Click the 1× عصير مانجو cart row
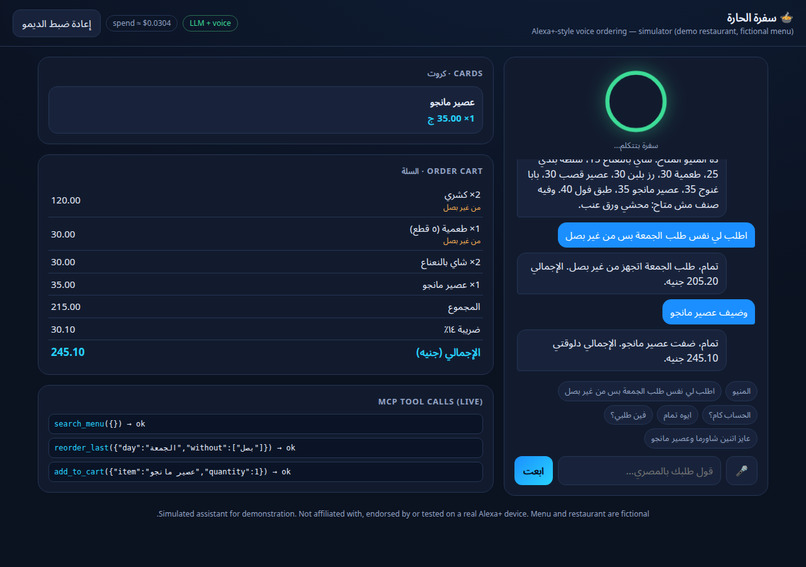The width and height of the screenshot is (806, 567). pos(265,285)
